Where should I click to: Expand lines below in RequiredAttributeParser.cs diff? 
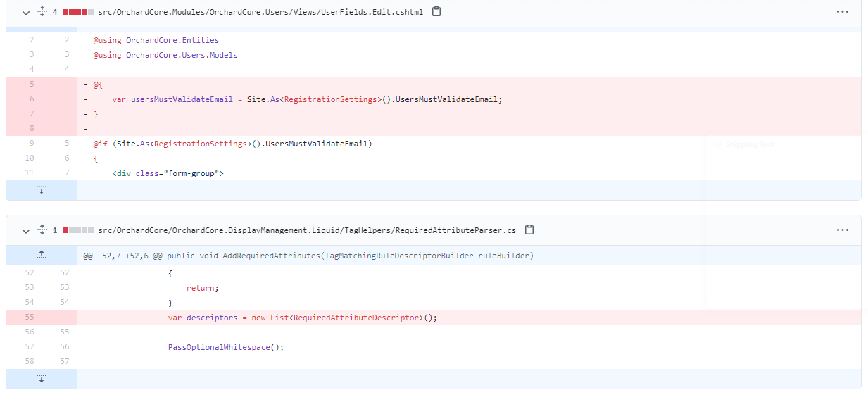(42, 379)
